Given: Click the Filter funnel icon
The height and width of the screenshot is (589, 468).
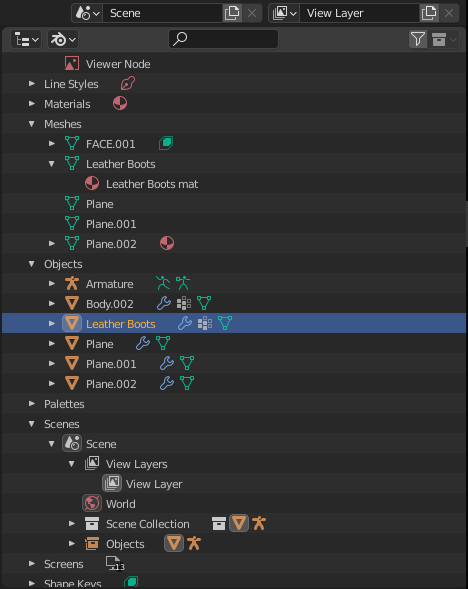Looking at the screenshot, I should pyautogui.click(x=418, y=39).
